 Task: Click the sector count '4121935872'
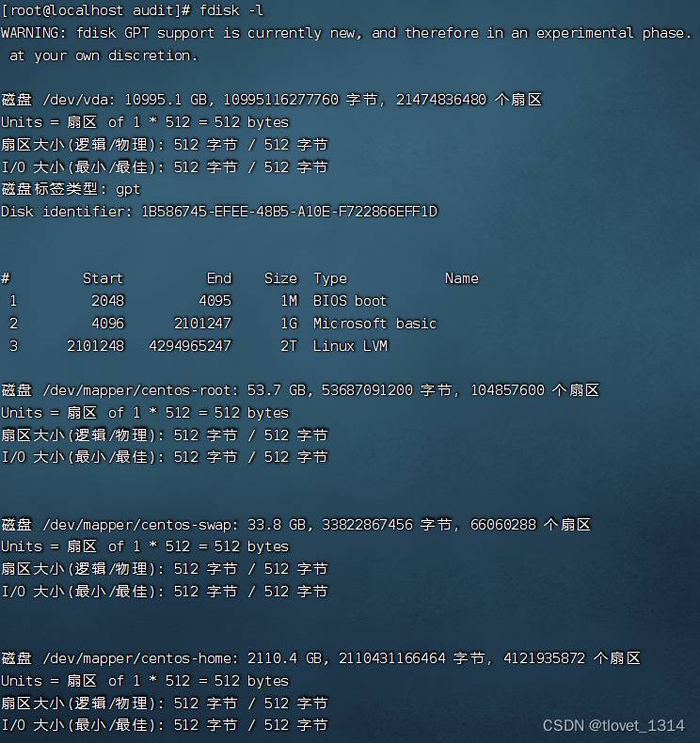click(x=545, y=658)
